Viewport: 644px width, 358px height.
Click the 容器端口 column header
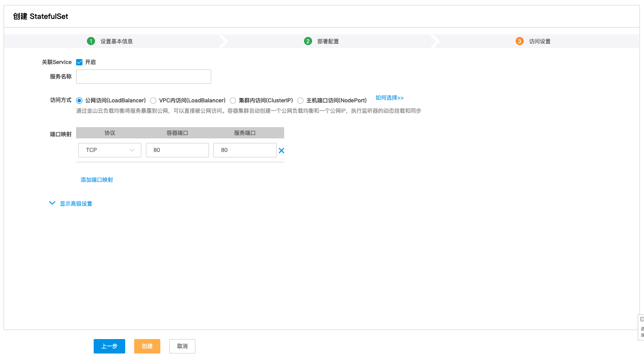click(x=177, y=133)
